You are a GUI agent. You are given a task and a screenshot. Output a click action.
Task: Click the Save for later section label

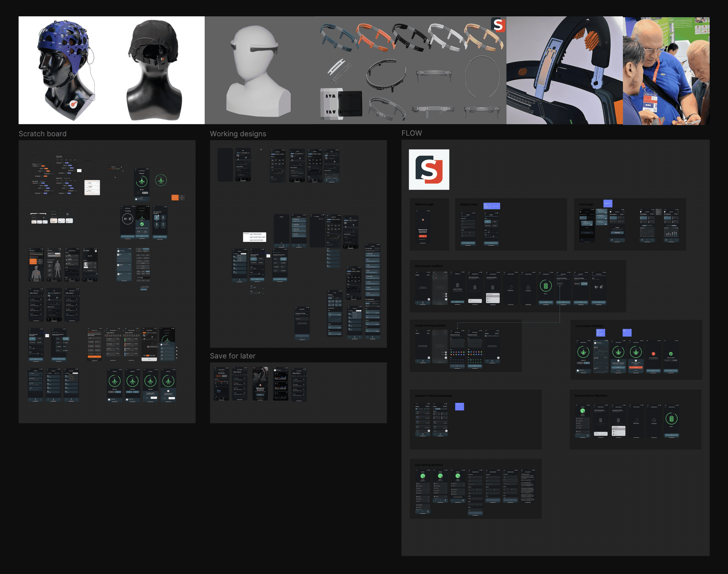tap(232, 356)
